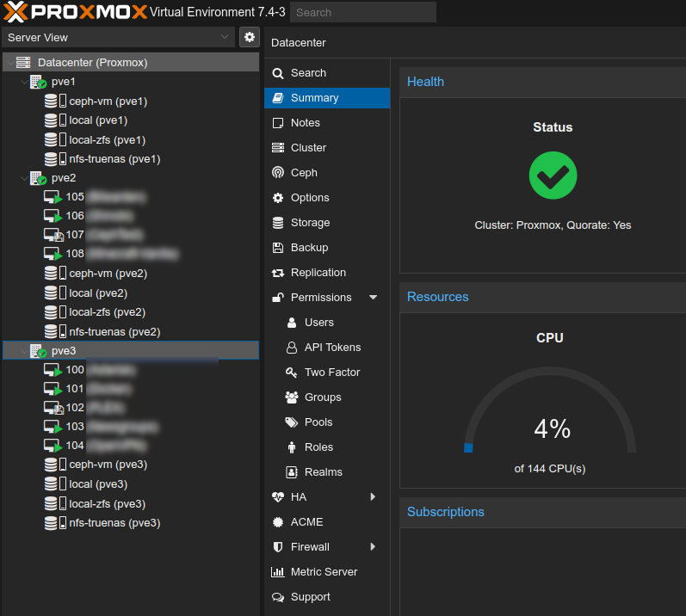The image size is (686, 616).
Task: Open the Realms page
Action: coord(327,471)
